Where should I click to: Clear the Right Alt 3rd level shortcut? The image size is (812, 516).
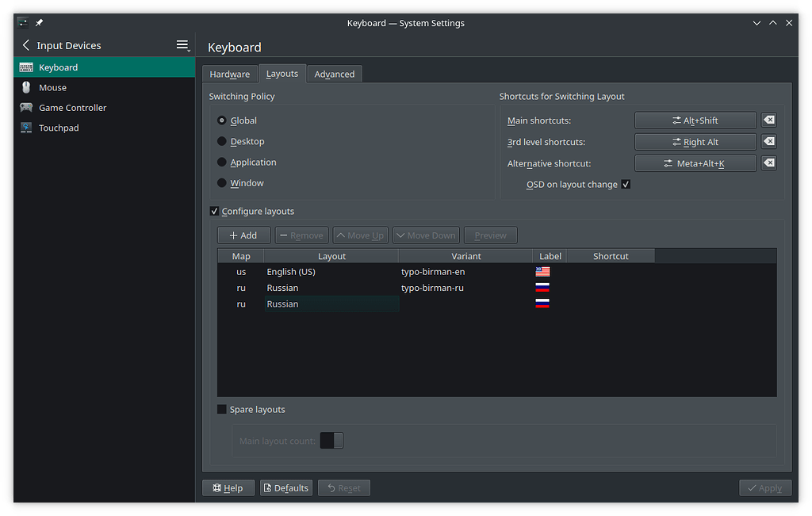[x=768, y=142]
